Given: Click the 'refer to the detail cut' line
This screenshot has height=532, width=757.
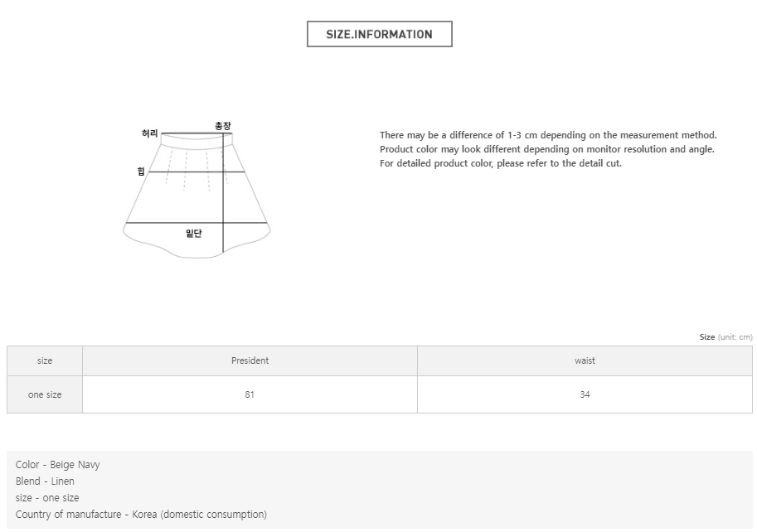Looking at the screenshot, I should [x=500, y=163].
